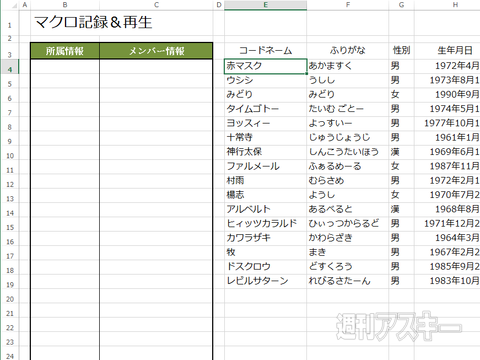This screenshot has height=360, width=480.
Task: Click the ふりがな header cell
Action: [x=348, y=51]
